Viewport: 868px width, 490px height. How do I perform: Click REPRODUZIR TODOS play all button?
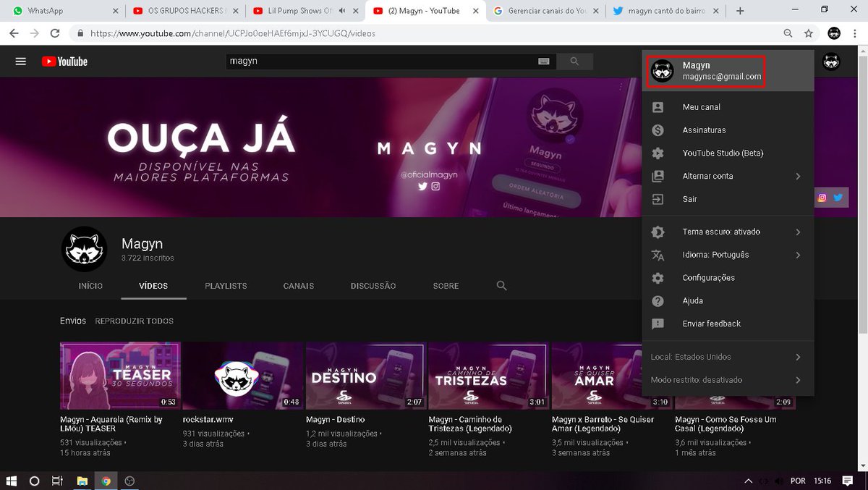[x=135, y=321]
